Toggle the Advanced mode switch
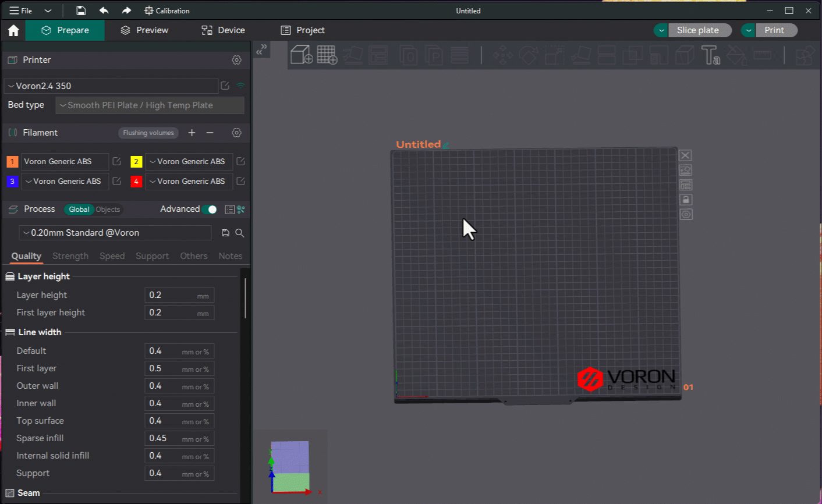This screenshot has width=822, height=504. coord(210,210)
